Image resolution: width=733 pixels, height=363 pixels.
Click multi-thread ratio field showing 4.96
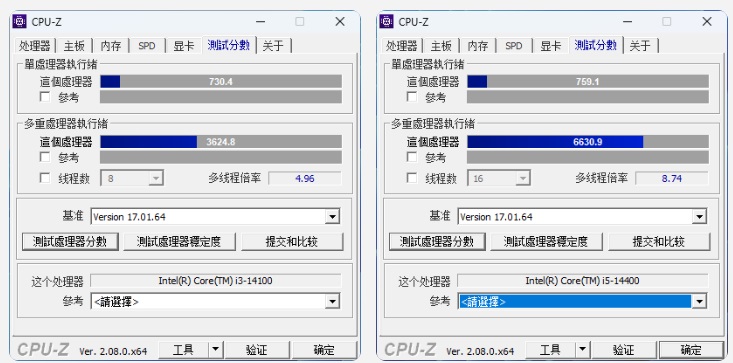click(x=305, y=178)
